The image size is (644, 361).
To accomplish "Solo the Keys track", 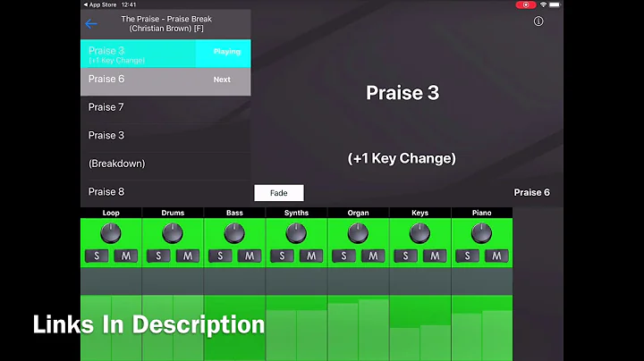I will tap(406, 256).
